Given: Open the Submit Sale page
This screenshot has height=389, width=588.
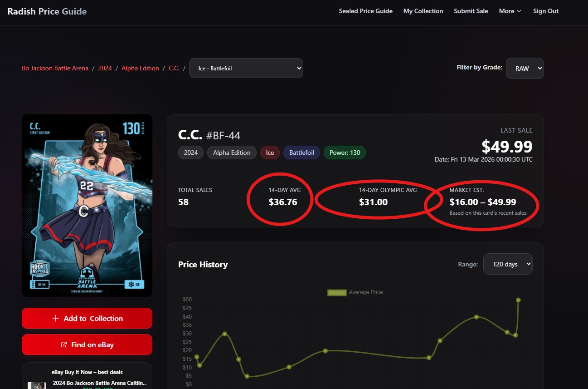Looking at the screenshot, I should click(471, 11).
